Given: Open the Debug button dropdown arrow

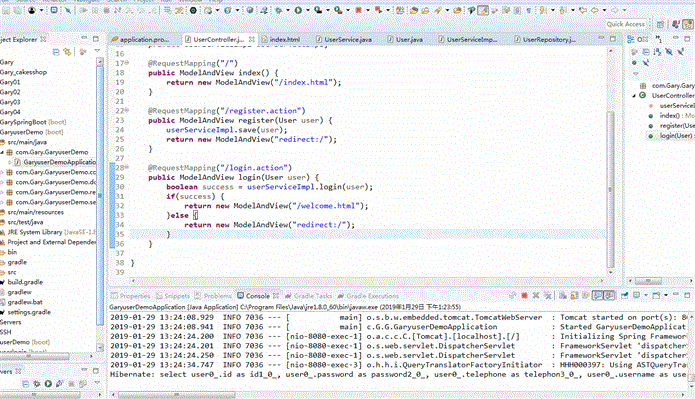Looking at the screenshot, I should coord(287,10).
